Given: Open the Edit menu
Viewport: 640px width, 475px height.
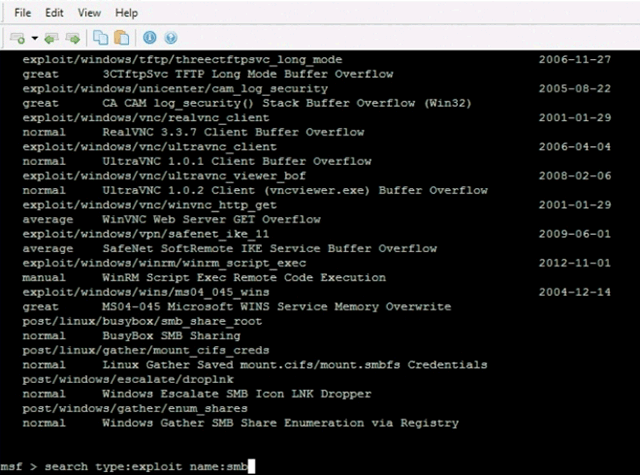Looking at the screenshot, I should (x=54, y=13).
